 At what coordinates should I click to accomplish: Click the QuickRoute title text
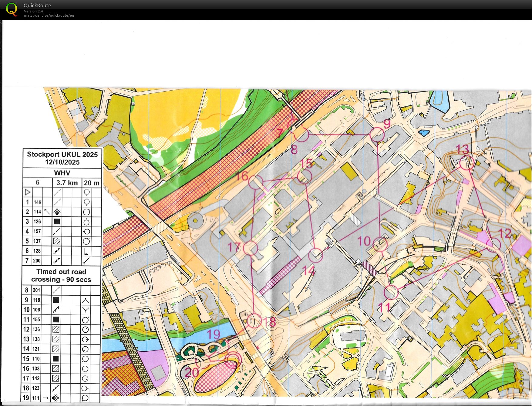37,5
